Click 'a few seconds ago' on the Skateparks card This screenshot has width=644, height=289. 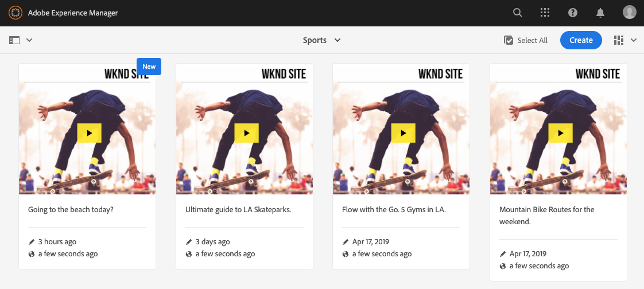[226, 253]
